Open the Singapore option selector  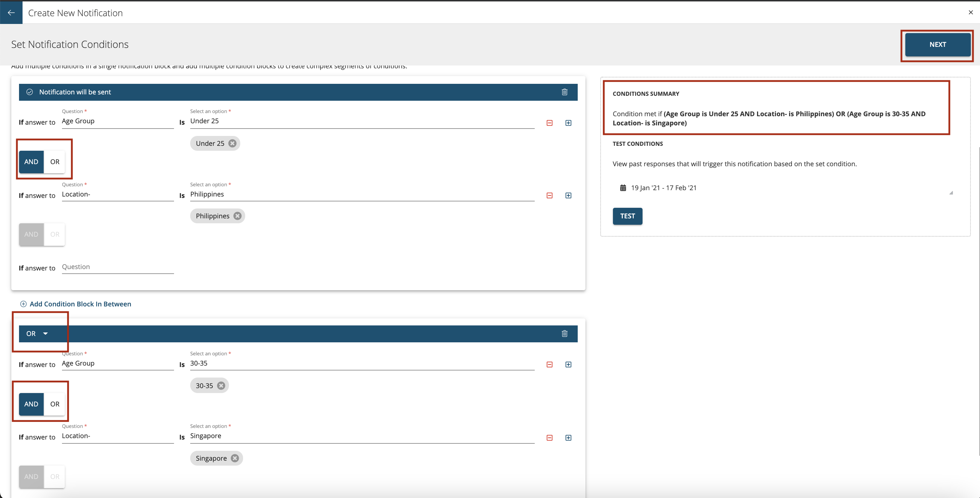(362, 436)
